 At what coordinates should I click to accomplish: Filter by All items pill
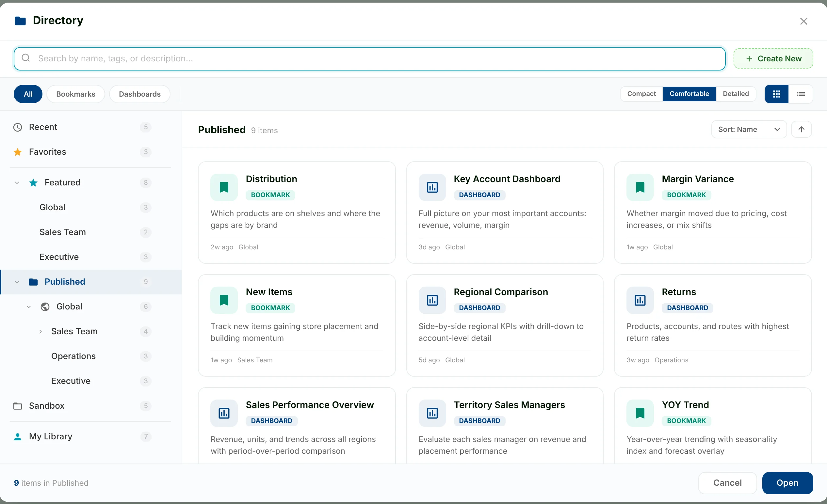(x=28, y=94)
